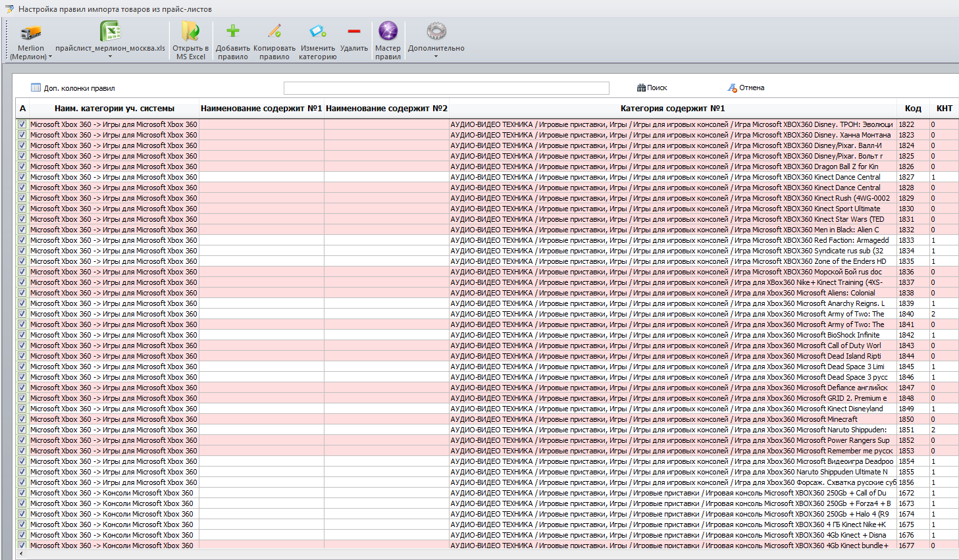Sort by the Код column header
Image resolution: width=959 pixels, height=560 pixels.
coord(913,109)
